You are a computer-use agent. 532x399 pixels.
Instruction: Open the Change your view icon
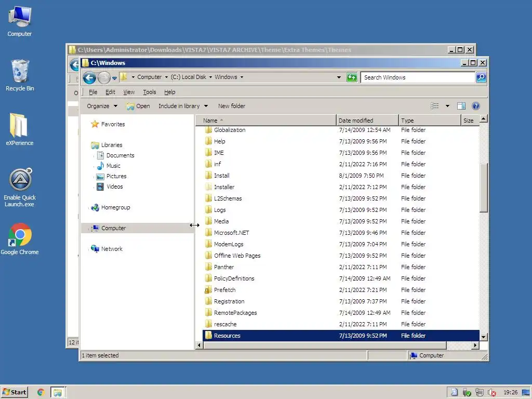click(435, 106)
